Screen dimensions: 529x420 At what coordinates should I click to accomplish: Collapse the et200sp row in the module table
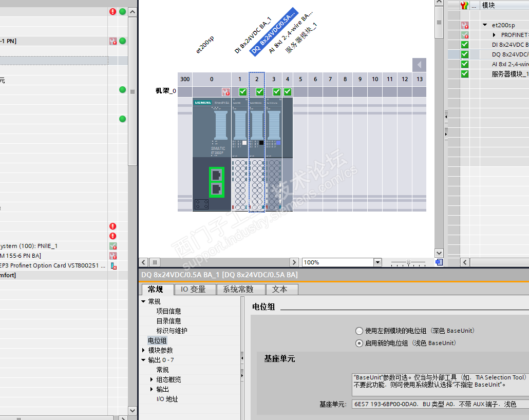tap(485, 25)
